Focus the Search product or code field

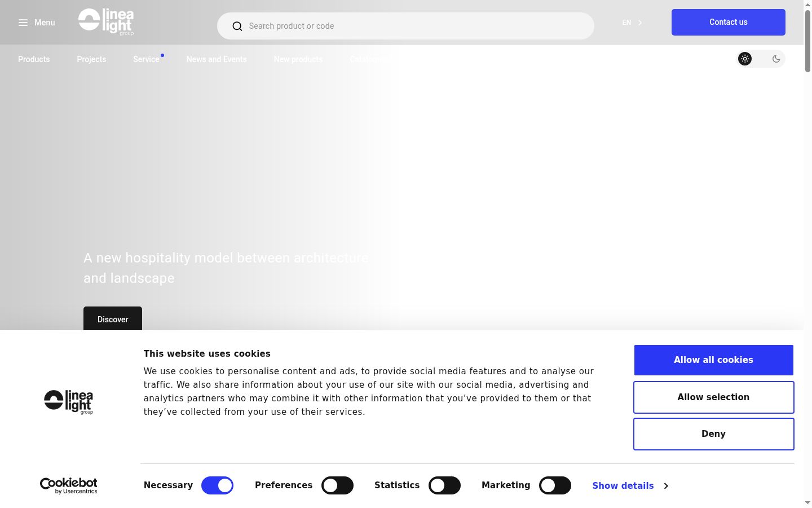405,26
